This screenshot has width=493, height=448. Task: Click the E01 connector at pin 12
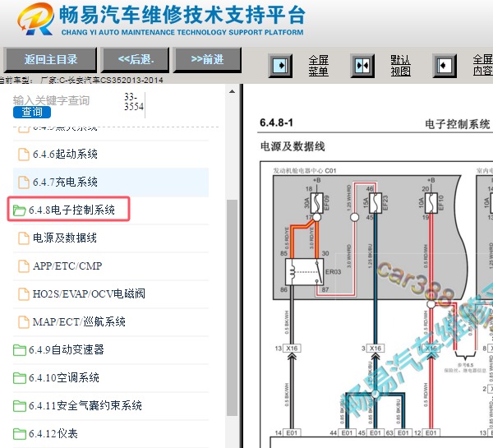pos(431,433)
